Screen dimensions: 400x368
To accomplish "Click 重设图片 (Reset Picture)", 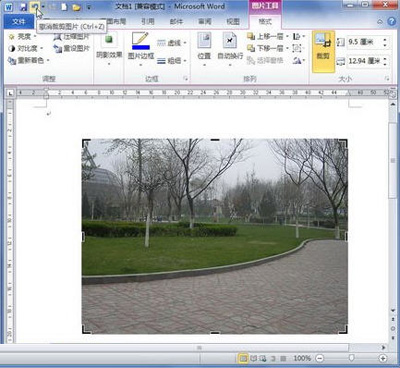I will (x=72, y=48).
